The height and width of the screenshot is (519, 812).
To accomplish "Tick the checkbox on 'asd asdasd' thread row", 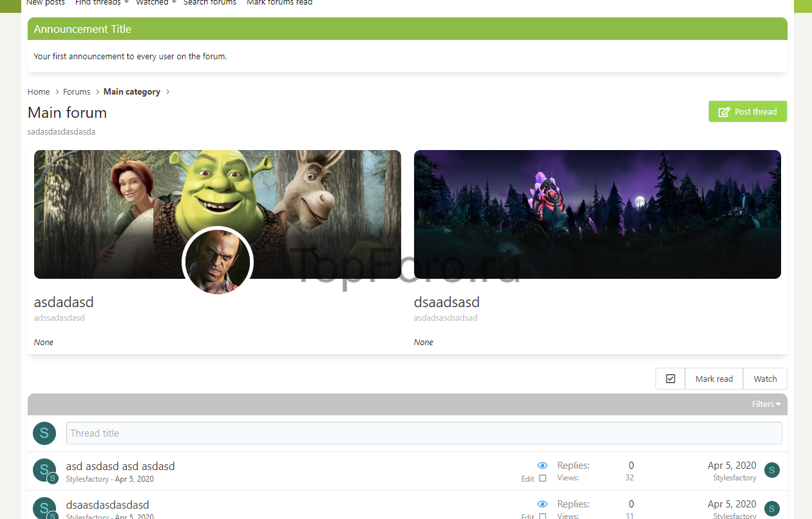I will (543, 478).
